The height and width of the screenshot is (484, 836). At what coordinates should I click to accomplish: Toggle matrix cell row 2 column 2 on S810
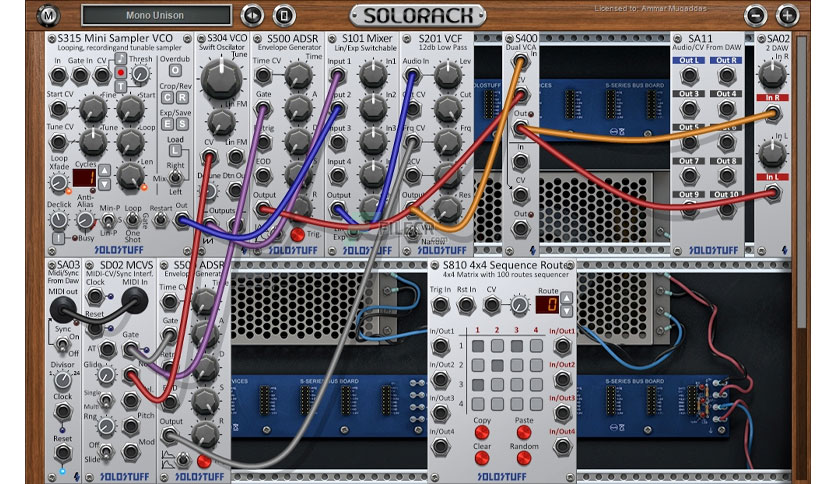[x=497, y=365]
